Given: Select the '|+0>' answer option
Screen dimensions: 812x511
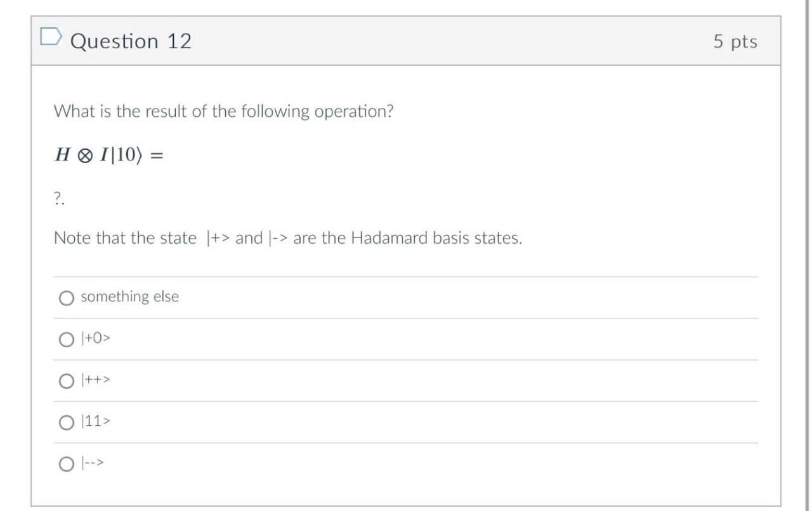Looking at the screenshot, I should coord(66,339).
